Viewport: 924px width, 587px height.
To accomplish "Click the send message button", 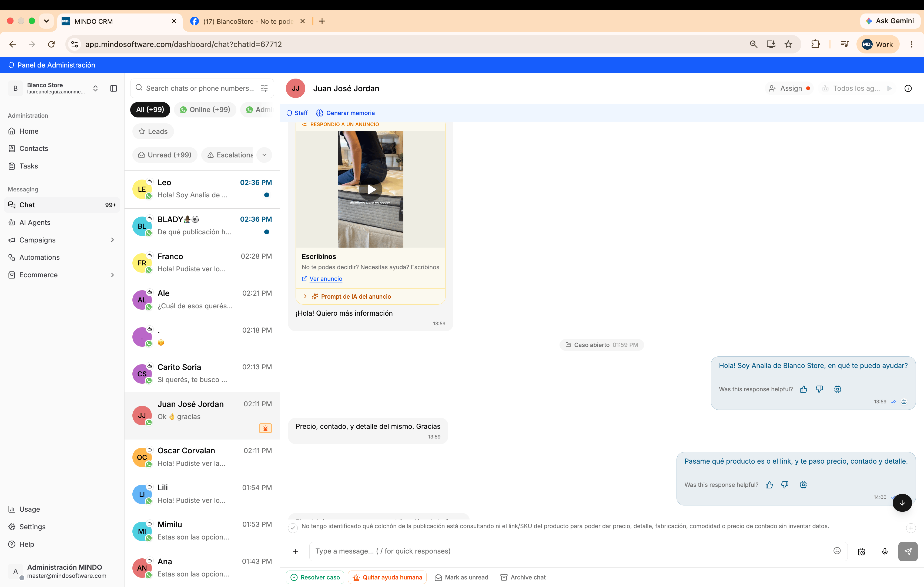I will pyautogui.click(x=908, y=552).
